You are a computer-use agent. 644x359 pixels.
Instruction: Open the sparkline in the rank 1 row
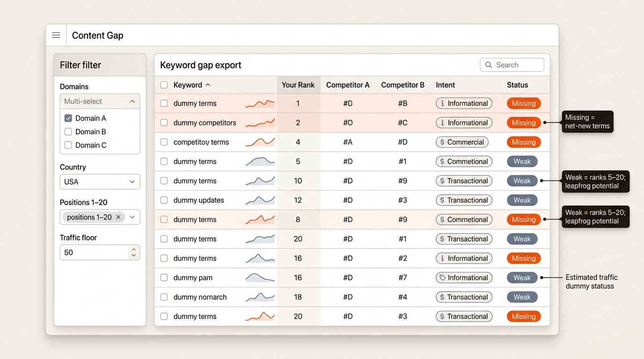(x=260, y=103)
